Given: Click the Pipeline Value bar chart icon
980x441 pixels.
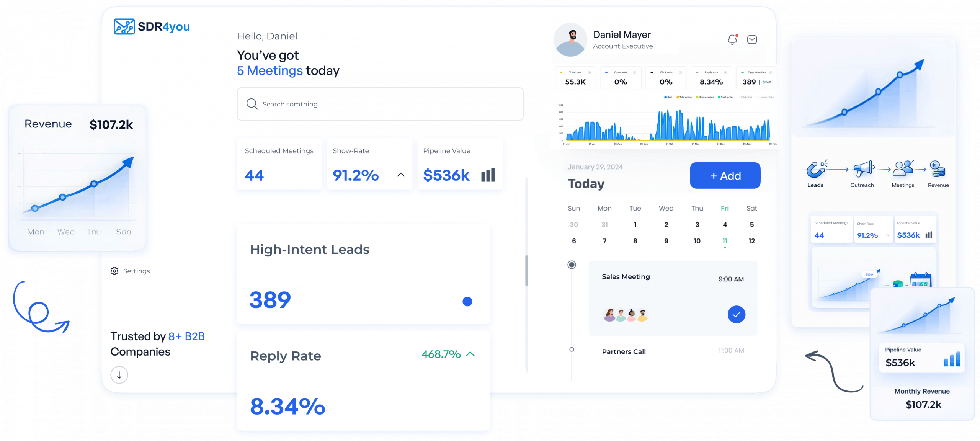Looking at the screenshot, I should [x=488, y=175].
